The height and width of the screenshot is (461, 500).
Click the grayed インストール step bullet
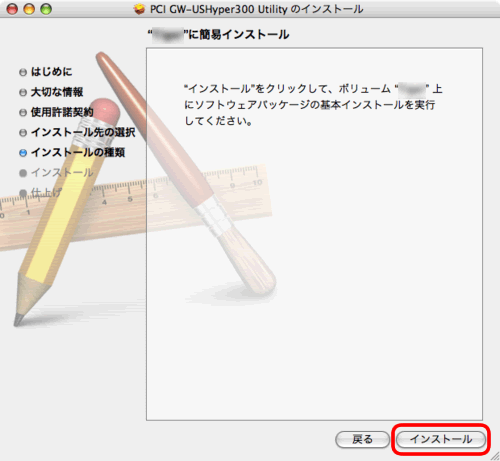pyautogui.click(x=23, y=173)
